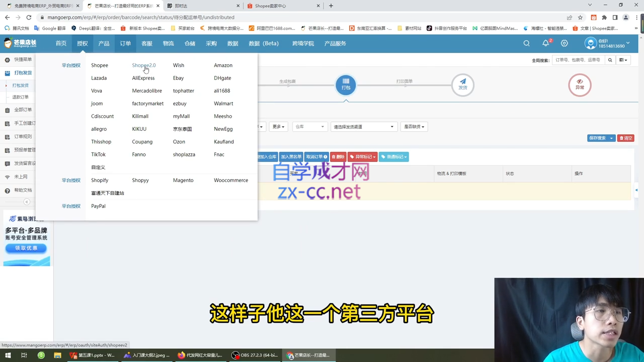
Task: Open the 跨境学院 nav menu
Action: 303,43
